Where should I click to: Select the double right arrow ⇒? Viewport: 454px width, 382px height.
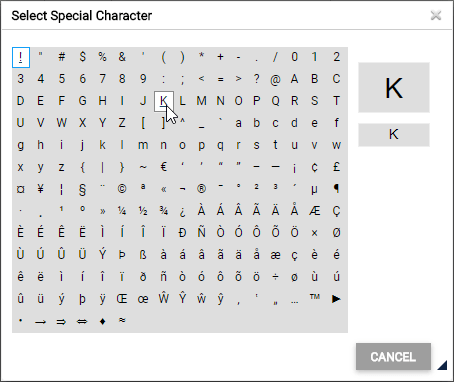(x=61, y=321)
